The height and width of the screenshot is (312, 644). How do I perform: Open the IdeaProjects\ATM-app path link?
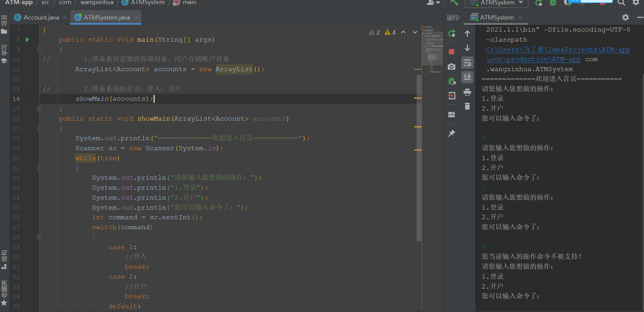tap(558, 49)
